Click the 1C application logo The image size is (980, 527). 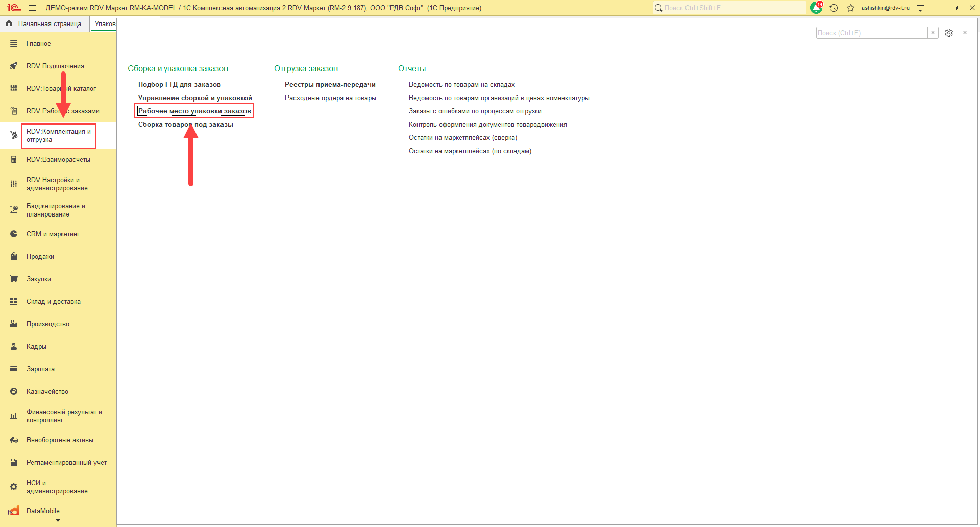click(14, 8)
